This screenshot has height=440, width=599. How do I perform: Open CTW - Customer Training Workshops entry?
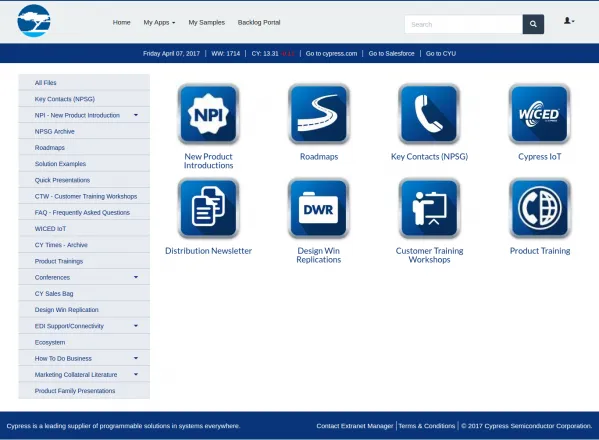click(x=84, y=196)
